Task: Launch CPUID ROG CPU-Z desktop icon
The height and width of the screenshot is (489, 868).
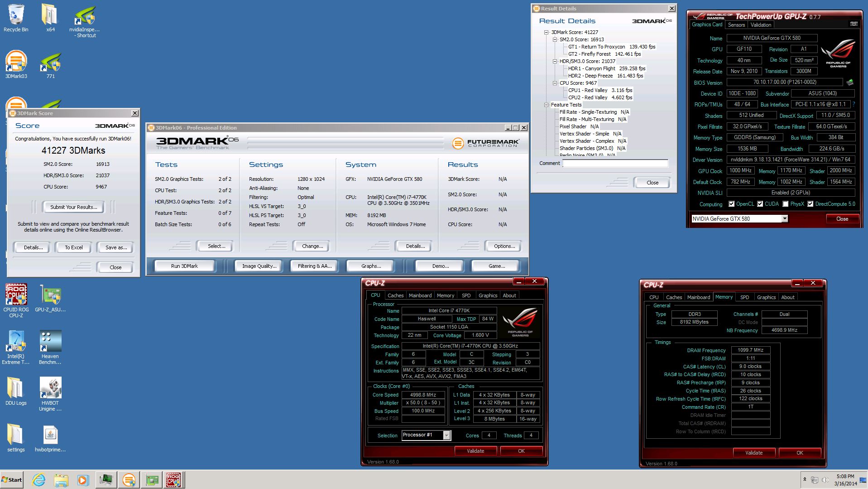Action: click(x=16, y=300)
